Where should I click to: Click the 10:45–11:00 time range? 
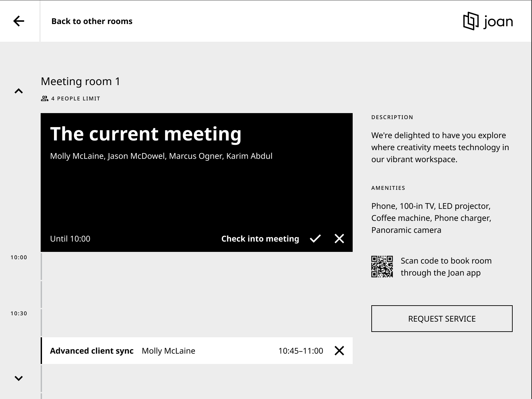click(x=300, y=351)
